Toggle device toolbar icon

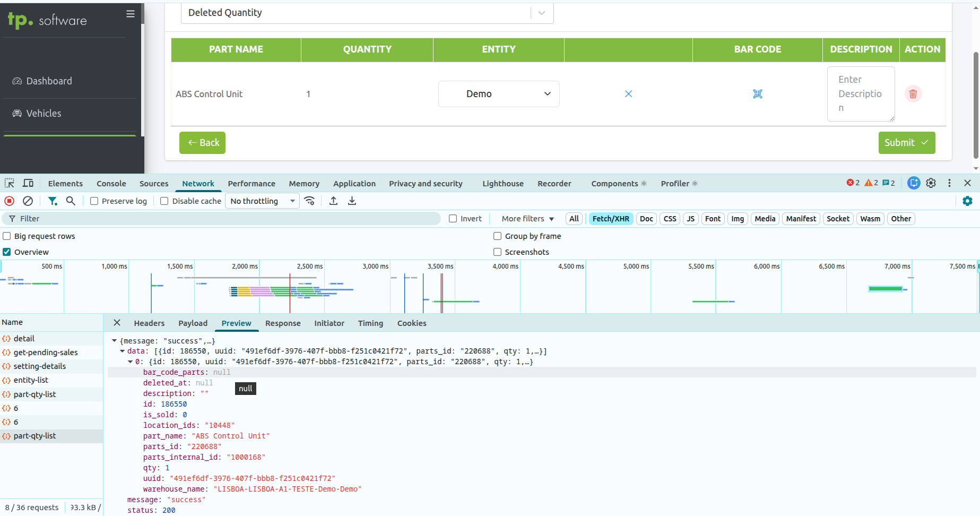[x=28, y=183]
